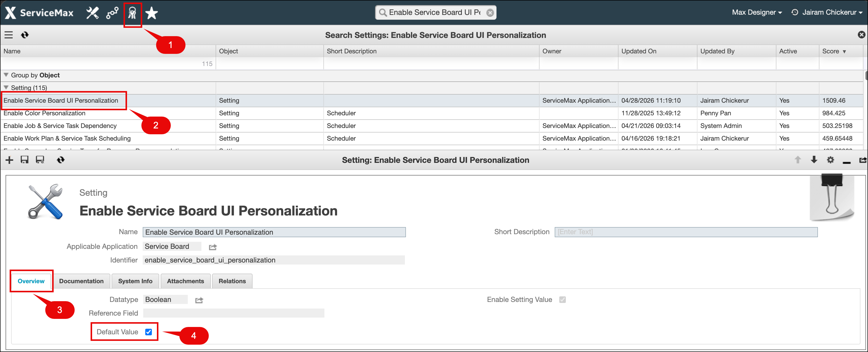Clear the search box text

tap(490, 12)
